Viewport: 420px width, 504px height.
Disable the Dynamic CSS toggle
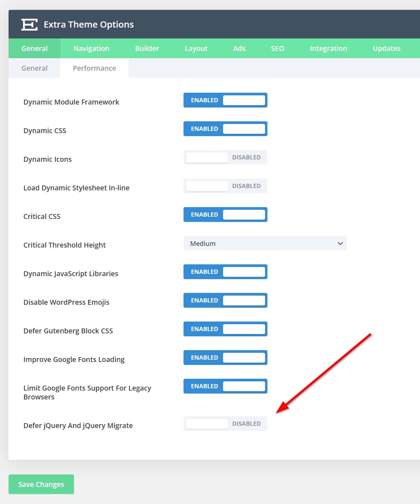tap(225, 129)
